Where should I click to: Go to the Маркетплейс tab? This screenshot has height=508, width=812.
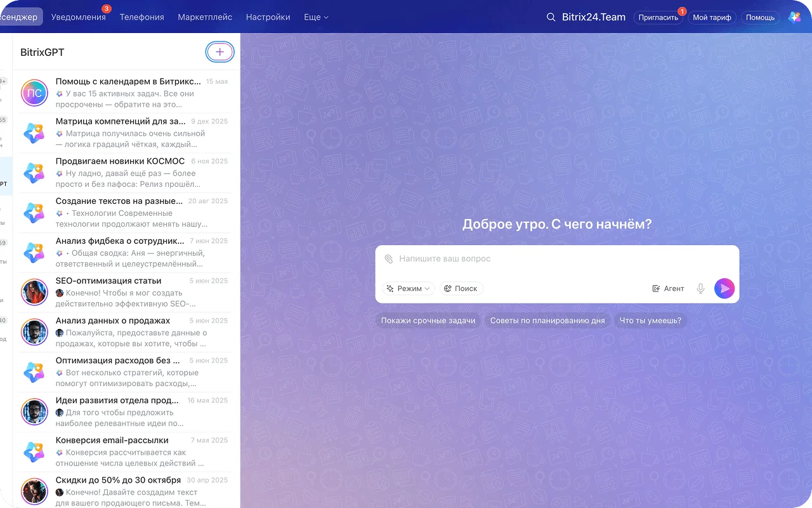pyautogui.click(x=205, y=17)
